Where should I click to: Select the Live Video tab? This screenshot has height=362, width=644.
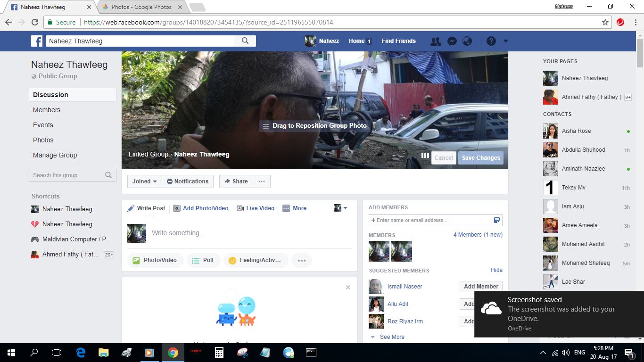tap(256, 208)
